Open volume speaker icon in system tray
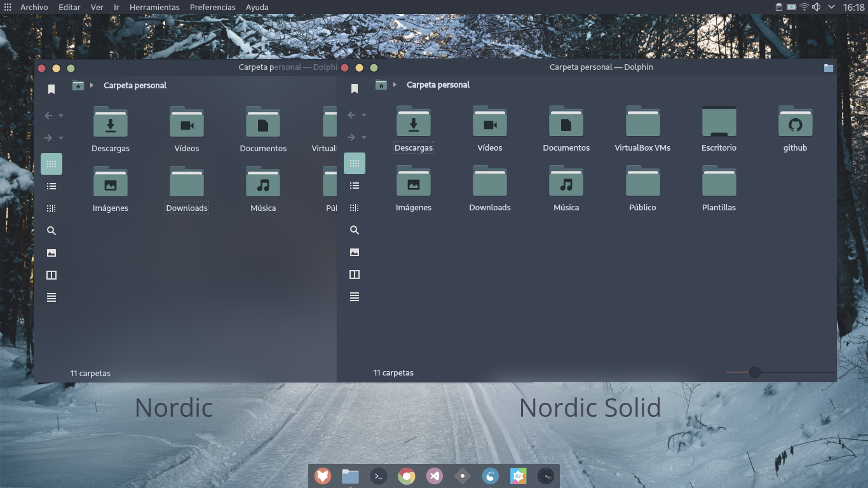The width and height of the screenshot is (868, 488). tap(816, 7)
